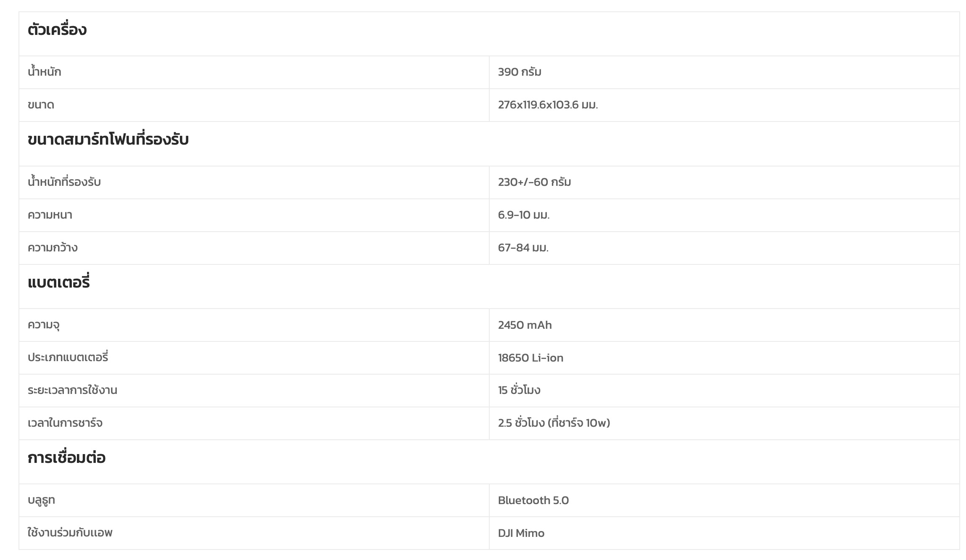Screen dimensions: 966x560
Task: Click the 18650 Li-ion battery type value
Action: point(531,358)
